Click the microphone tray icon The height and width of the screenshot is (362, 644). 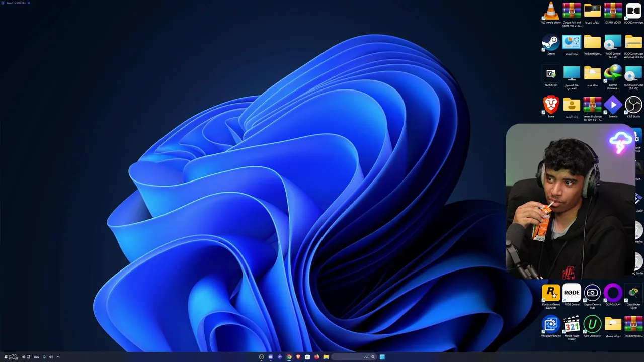44,357
